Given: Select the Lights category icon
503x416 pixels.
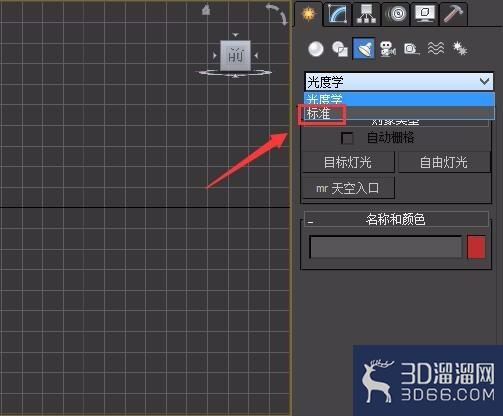Looking at the screenshot, I should (x=364, y=49).
